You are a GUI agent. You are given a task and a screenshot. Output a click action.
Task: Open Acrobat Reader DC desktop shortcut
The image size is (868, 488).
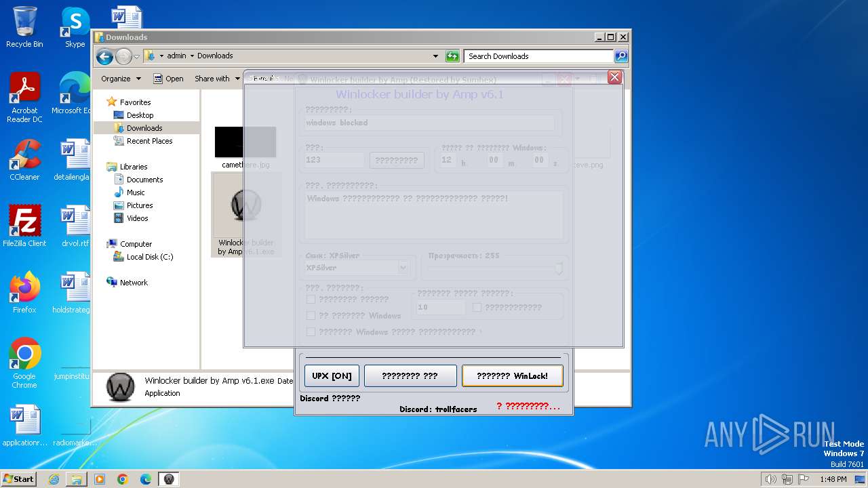(x=24, y=98)
